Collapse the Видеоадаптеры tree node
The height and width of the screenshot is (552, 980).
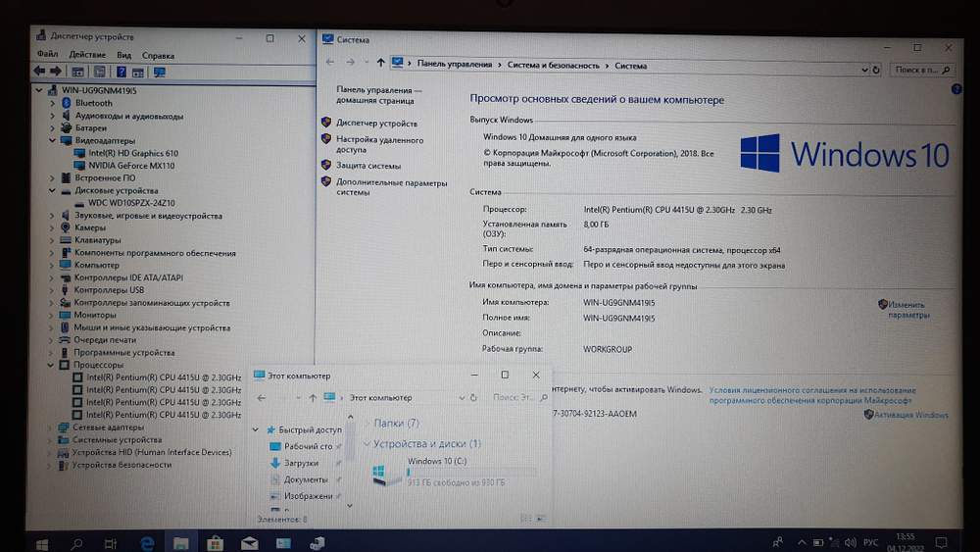pos(53,140)
